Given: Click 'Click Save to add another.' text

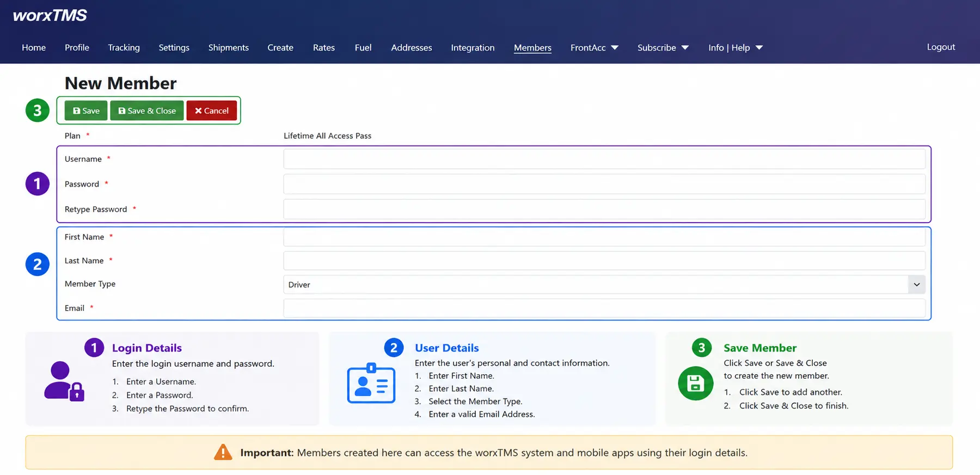Looking at the screenshot, I should click(791, 392).
